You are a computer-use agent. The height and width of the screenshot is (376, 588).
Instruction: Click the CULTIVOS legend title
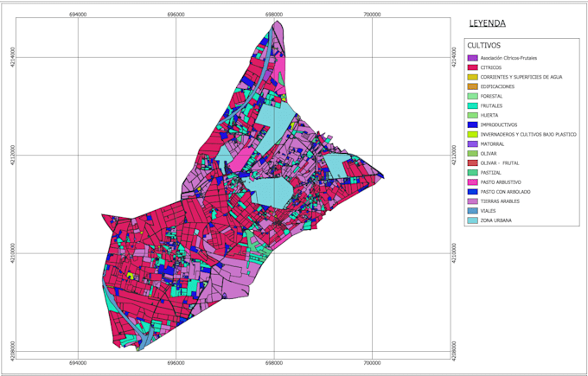point(483,45)
